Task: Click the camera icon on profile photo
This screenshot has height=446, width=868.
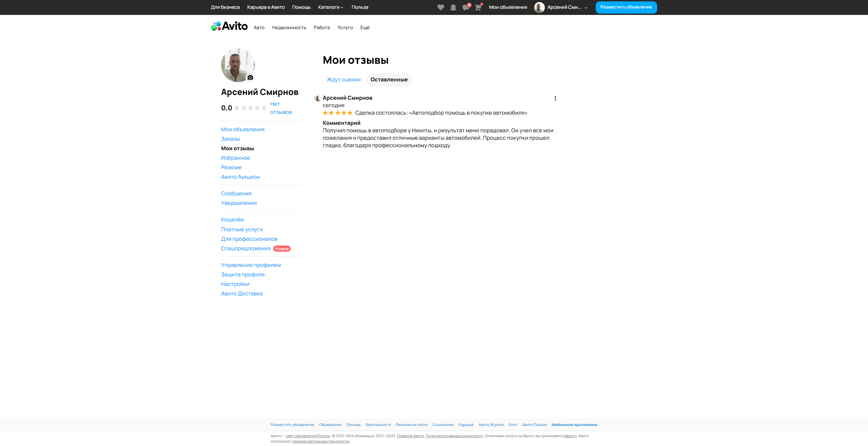Action: click(250, 77)
